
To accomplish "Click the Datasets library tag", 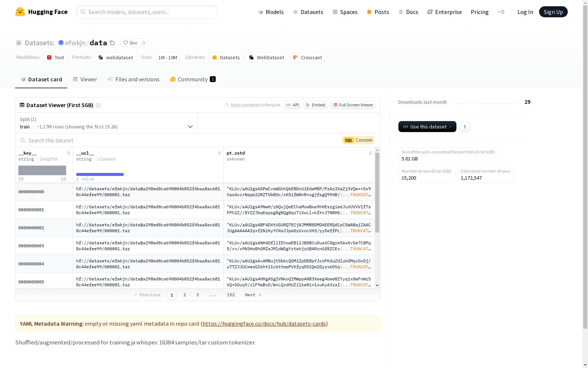I will (226, 57).
